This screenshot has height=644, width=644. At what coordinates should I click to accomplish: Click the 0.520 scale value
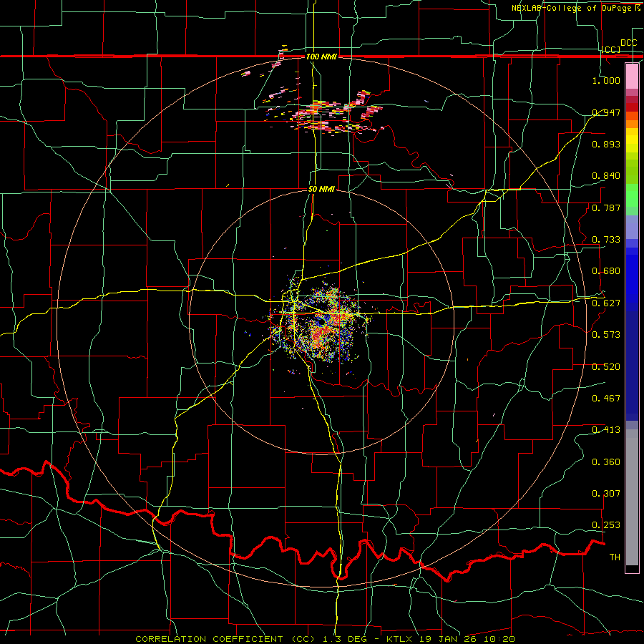[606, 367]
